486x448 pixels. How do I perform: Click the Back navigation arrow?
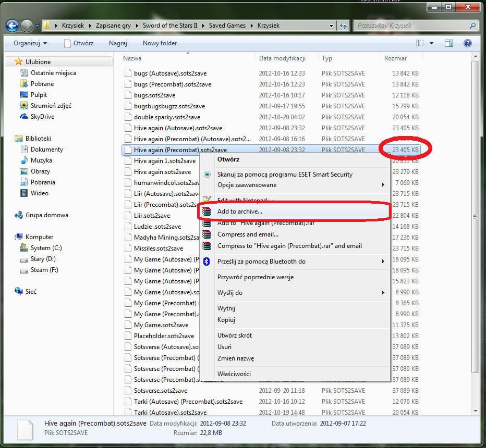[x=13, y=26]
